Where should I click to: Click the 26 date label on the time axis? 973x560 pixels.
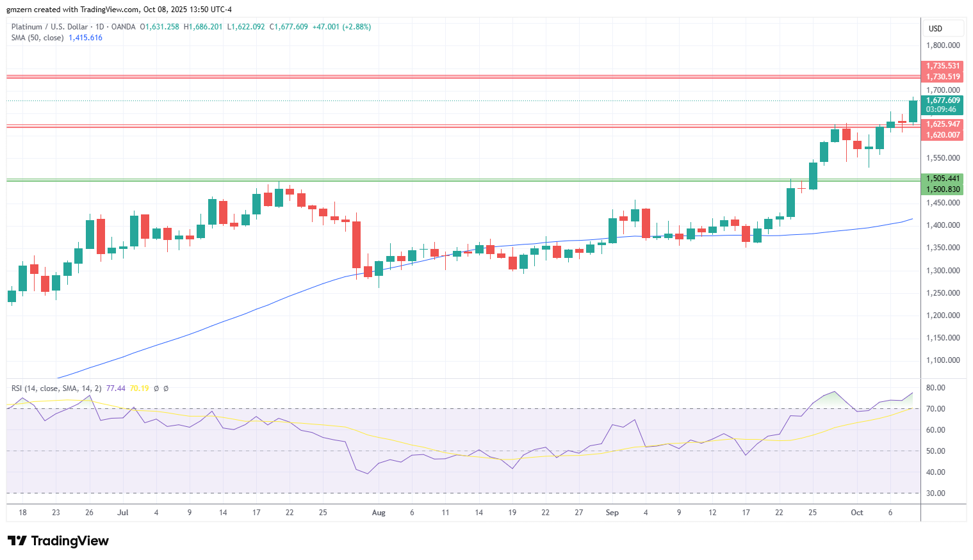point(89,513)
